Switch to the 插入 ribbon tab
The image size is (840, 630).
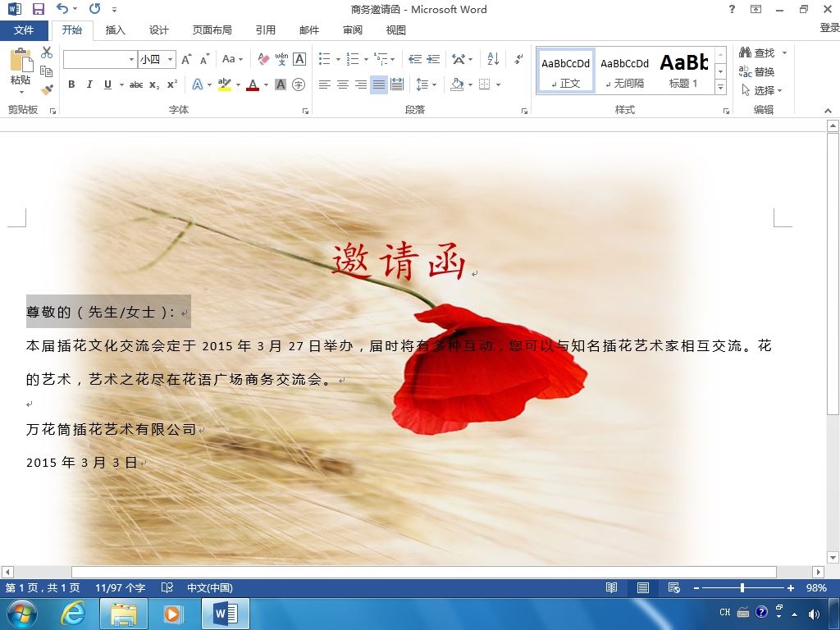point(115,30)
